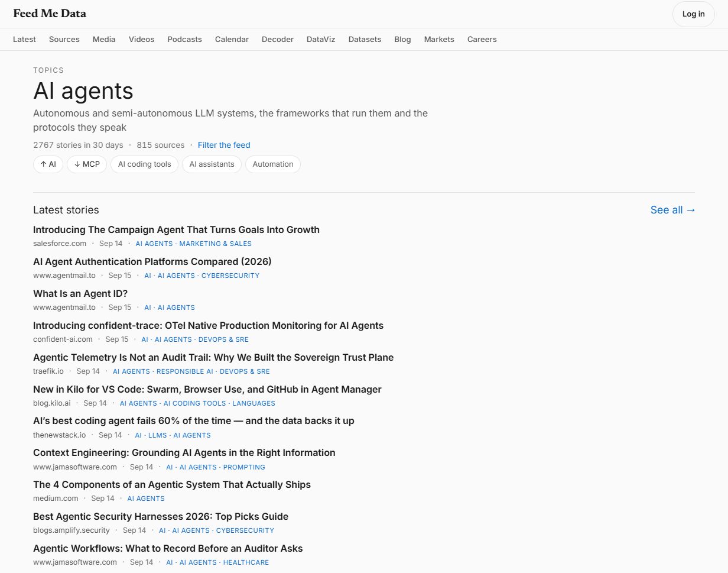Image resolution: width=728 pixels, height=573 pixels.
Task: Select the down-arrow MCP topic chip
Action: [87, 164]
